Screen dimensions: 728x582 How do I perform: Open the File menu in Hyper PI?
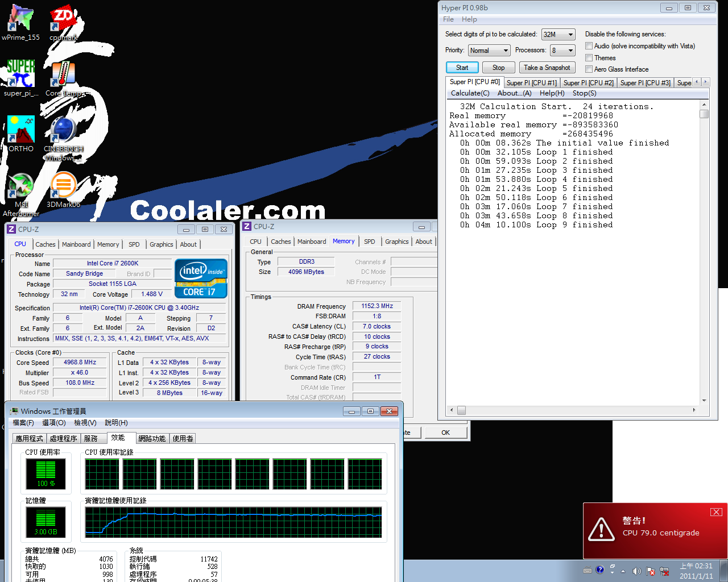point(449,19)
